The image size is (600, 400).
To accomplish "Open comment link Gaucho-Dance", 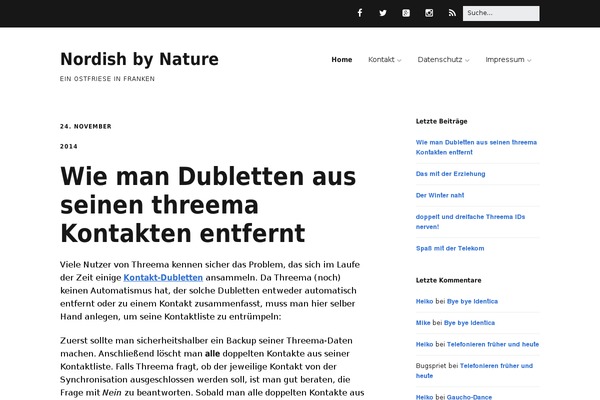I will pos(469,397).
